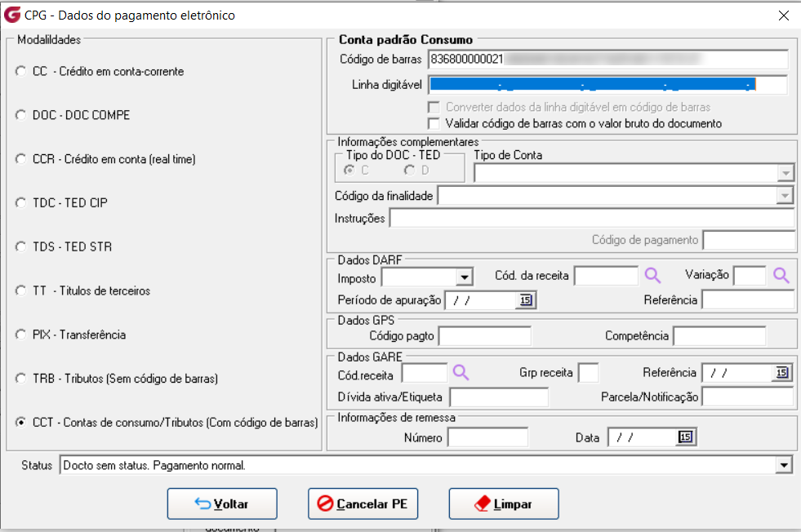Open calendar for remessa Data field
Image resolution: width=801 pixels, height=532 pixels.
click(x=686, y=437)
